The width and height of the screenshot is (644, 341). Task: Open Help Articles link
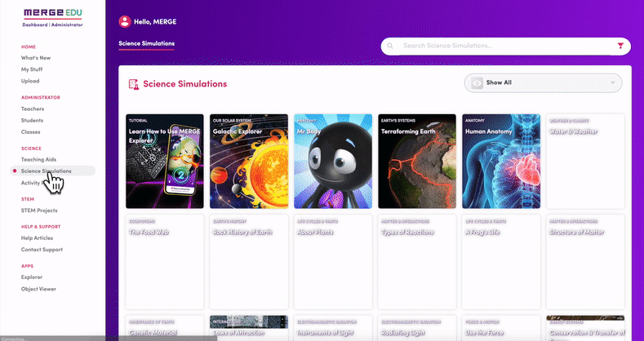coord(37,238)
